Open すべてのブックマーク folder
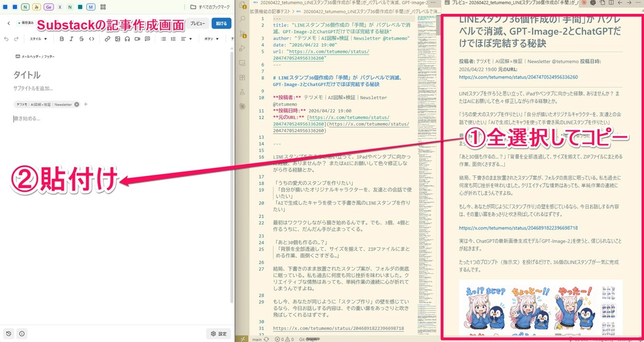This screenshot has width=644, height=342. pos(210,7)
